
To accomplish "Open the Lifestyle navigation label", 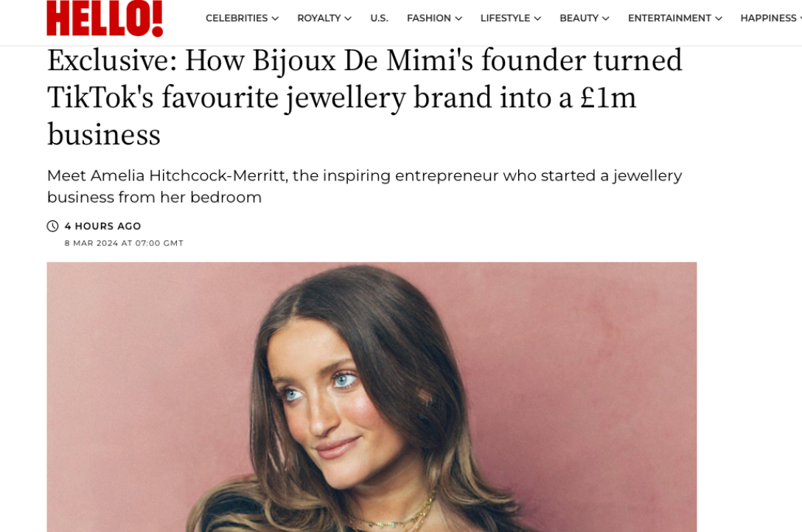I will tap(505, 18).
